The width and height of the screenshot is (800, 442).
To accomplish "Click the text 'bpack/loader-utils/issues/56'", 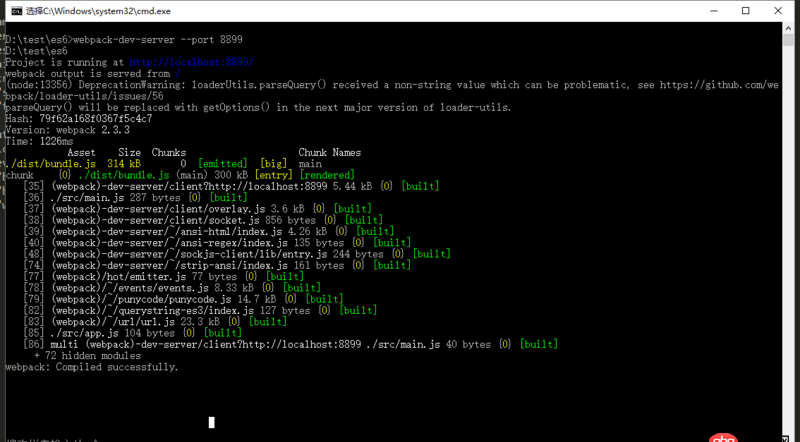I will coord(84,96).
